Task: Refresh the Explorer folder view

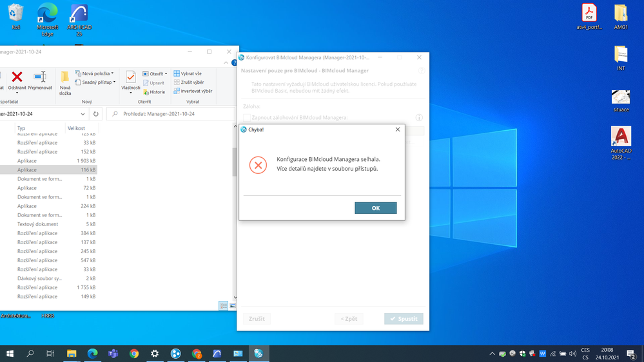Action: coord(95,114)
